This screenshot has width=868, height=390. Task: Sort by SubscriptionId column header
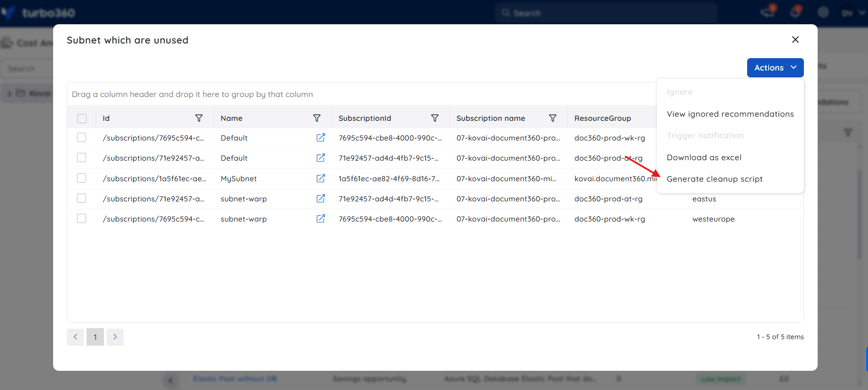point(365,118)
